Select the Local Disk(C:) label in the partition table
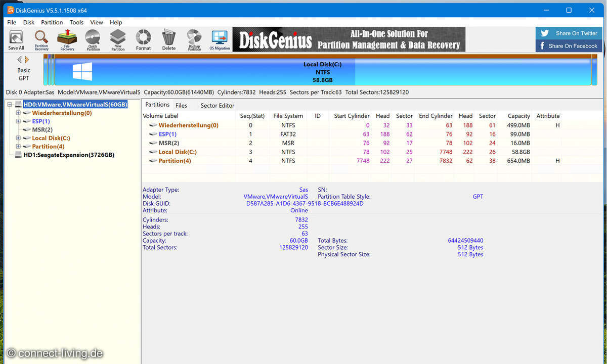607x364 pixels. pyautogui.click(x=178, y=152)
